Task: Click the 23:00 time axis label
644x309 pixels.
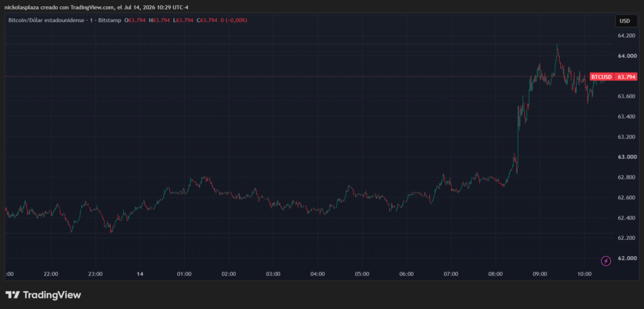Action: pyautogui.click(x=96, y=274)
